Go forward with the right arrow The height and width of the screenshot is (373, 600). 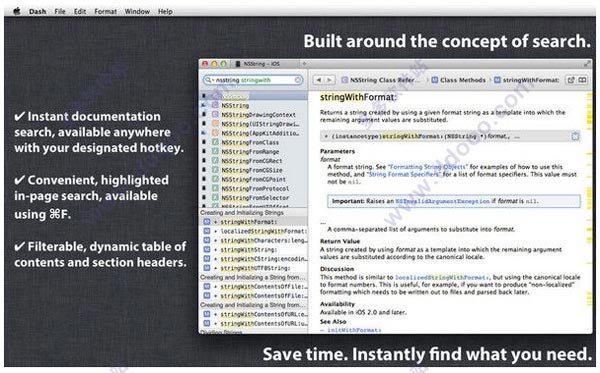click(x=329, y=80)
